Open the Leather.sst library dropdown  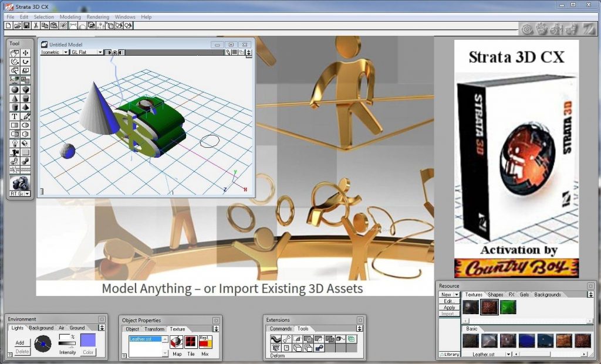508,355
